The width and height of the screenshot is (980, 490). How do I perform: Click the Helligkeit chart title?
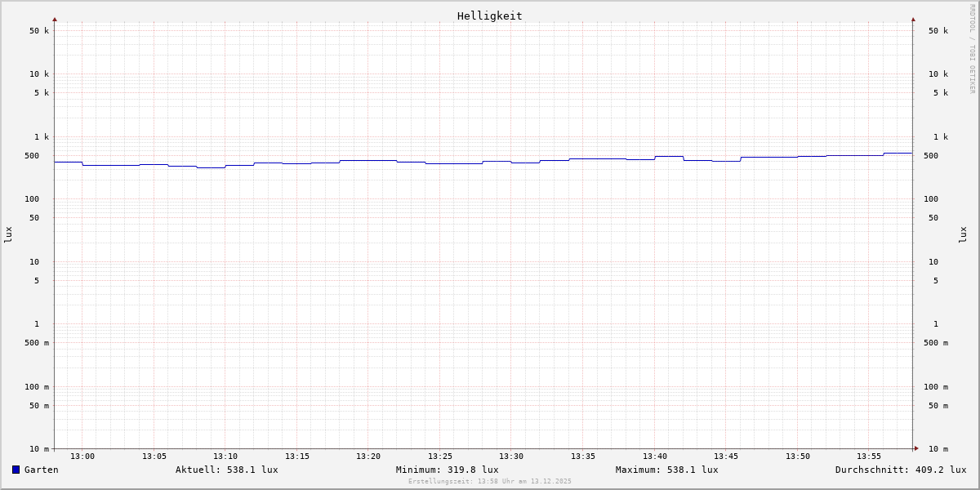tap(489, 16)
